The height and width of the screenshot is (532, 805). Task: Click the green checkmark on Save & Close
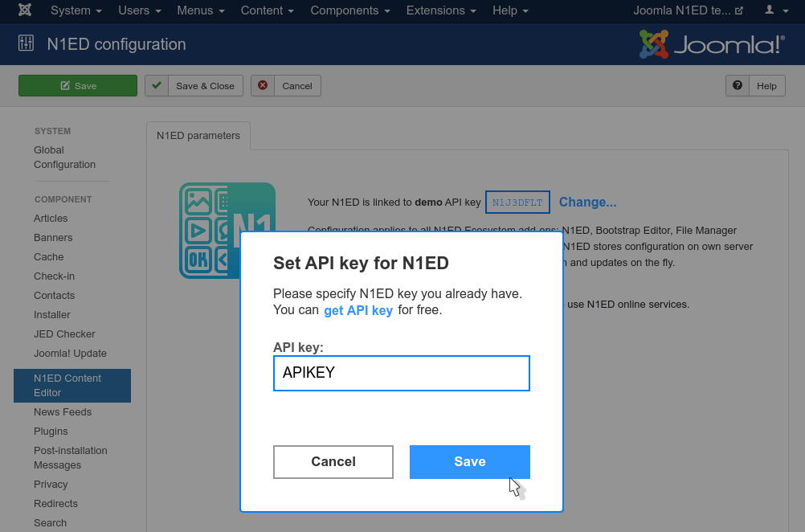coord(157,85)
